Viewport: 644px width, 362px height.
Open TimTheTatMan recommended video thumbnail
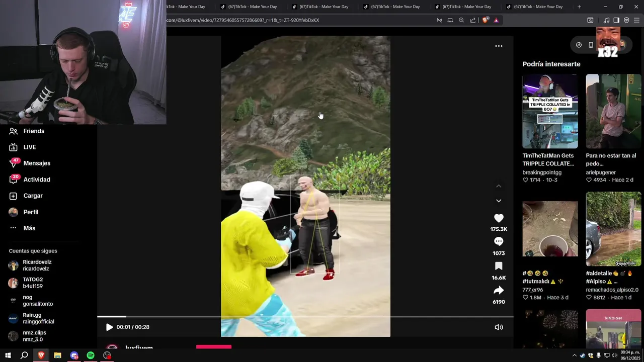[x=550, y=112]
